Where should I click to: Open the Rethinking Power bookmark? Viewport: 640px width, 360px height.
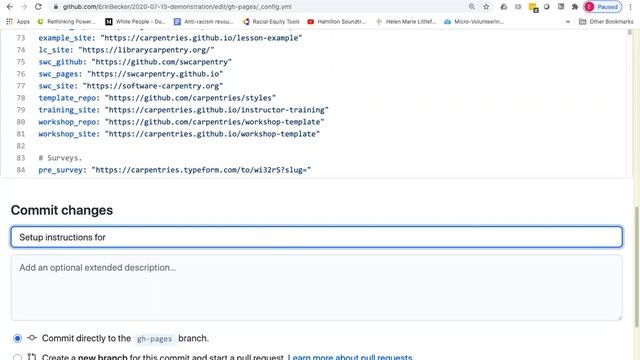point(66,22)
